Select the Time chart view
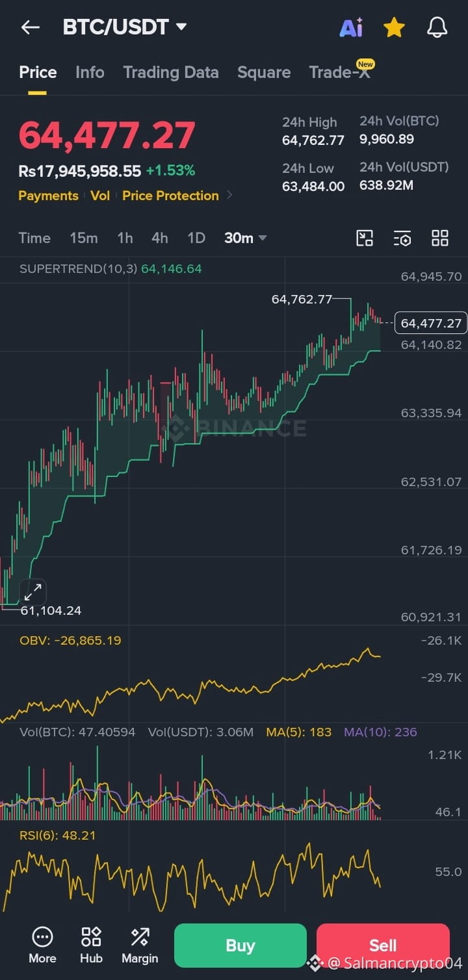Screen dimensions: 468x980 coord(34,238)
